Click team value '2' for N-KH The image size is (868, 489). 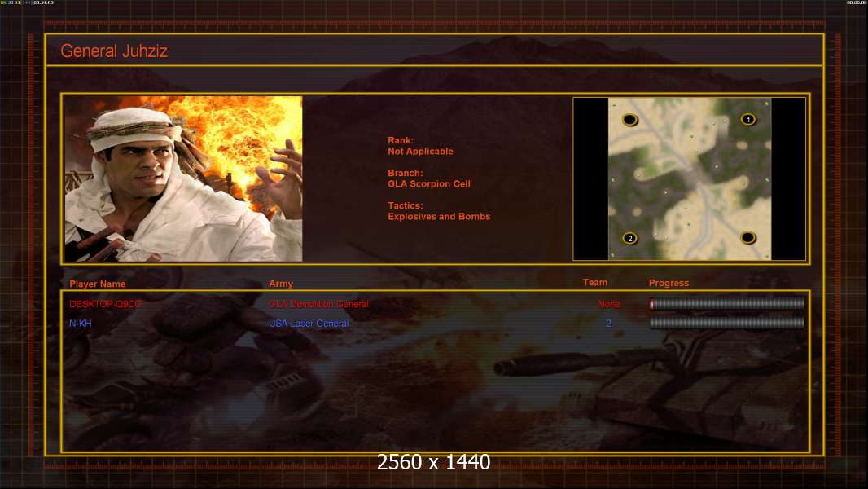(x=609, y=324)
